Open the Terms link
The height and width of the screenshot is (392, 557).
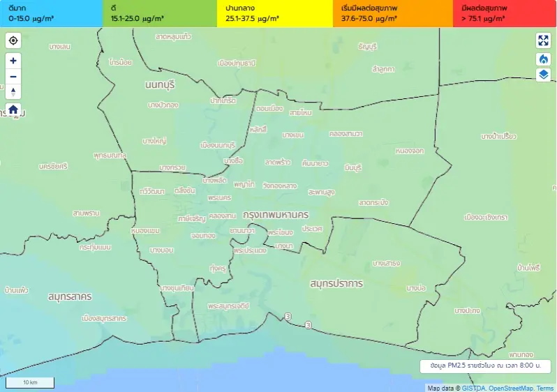(x=545, y=388)
